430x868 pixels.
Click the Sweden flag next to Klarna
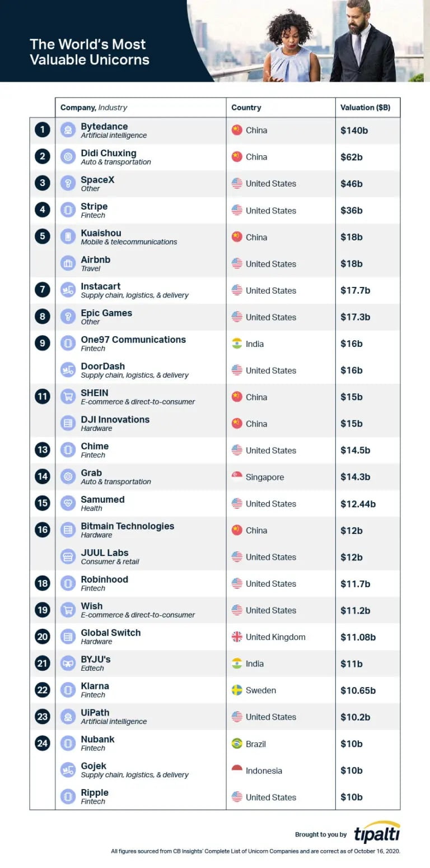click(x=237, y=690)
